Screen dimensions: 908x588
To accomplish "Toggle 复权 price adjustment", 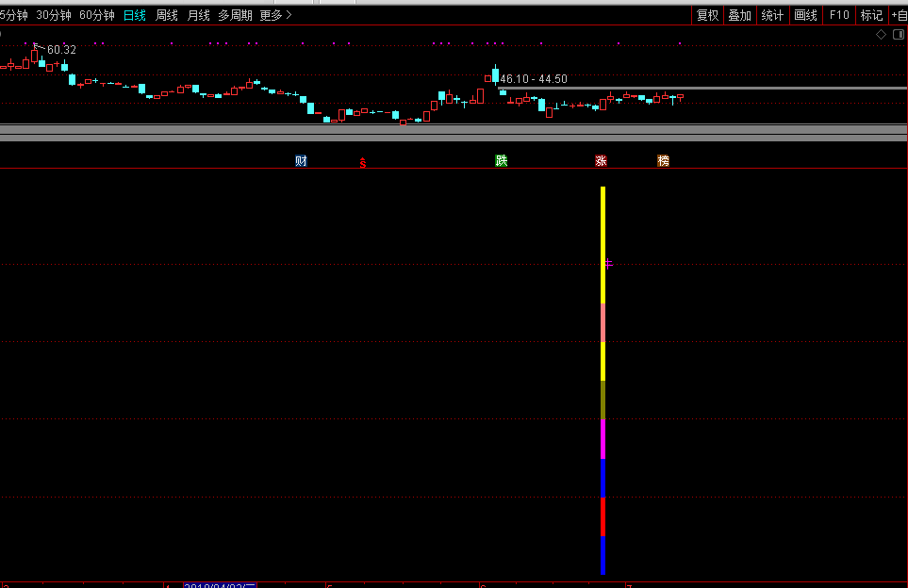I will coord(707,15).
